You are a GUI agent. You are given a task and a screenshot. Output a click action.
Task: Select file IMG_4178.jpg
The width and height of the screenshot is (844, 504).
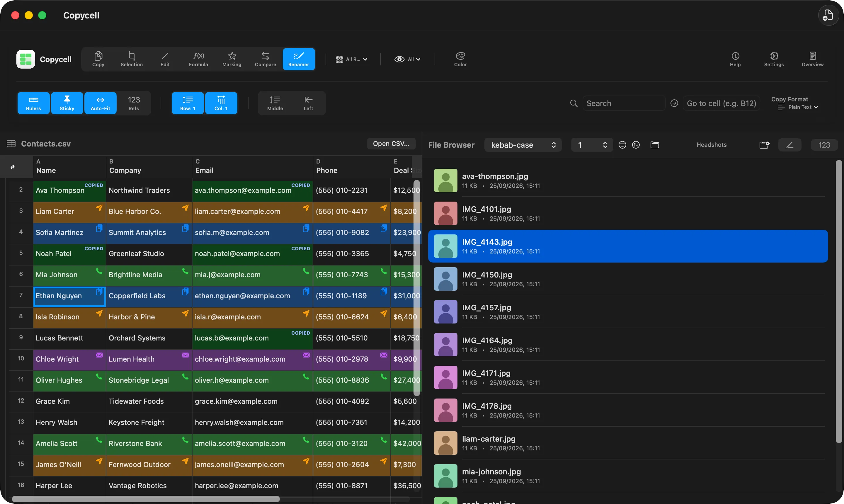628,410
